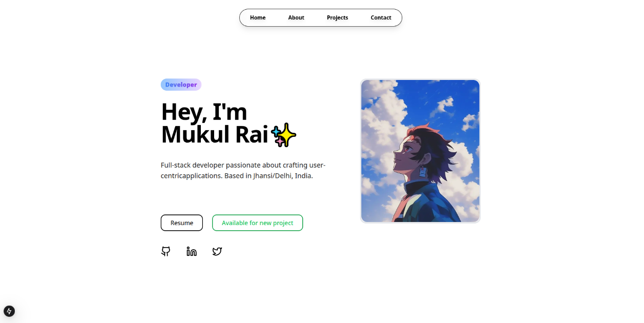Open the About nav item

coord(296,17)
